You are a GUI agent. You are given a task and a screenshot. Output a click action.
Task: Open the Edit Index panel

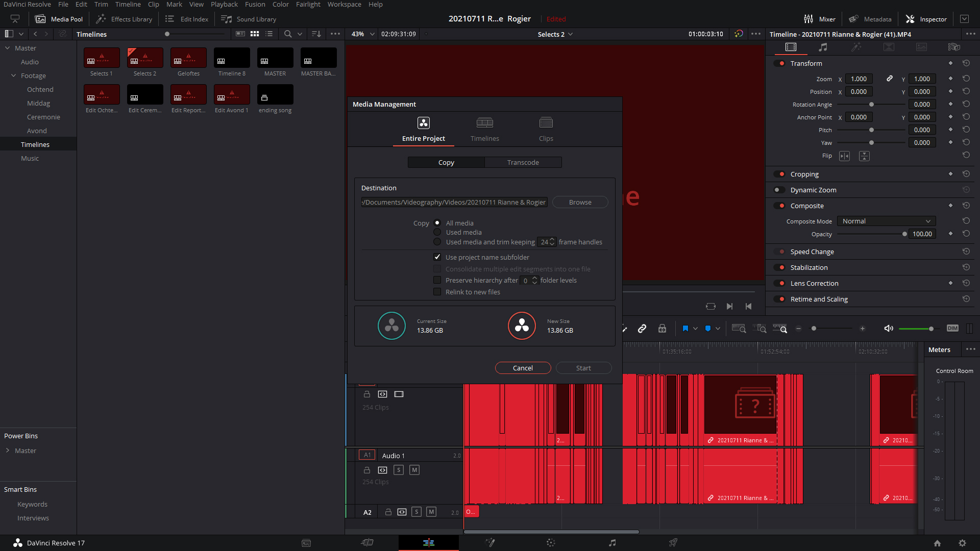(x=186, y=19)
